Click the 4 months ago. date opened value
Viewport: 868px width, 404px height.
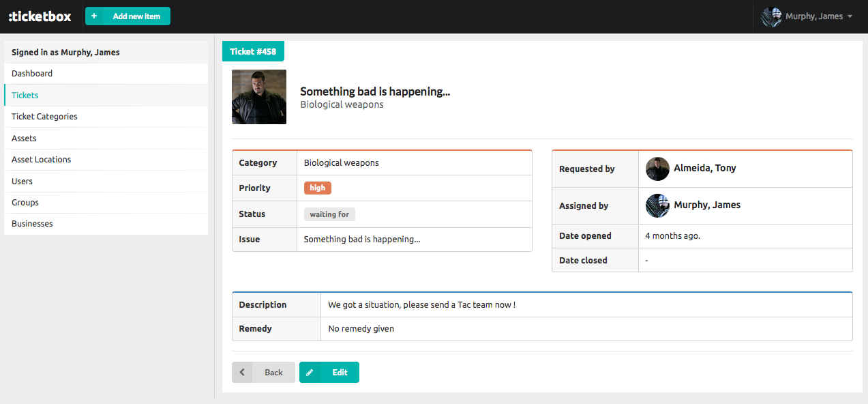[x=672, y=236]
